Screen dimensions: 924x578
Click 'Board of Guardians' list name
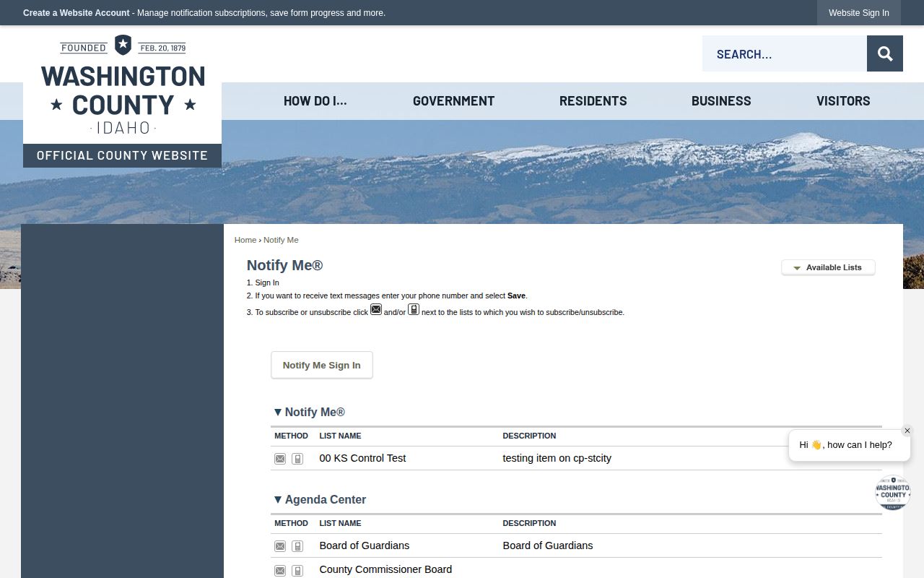[x=365, y=545]
